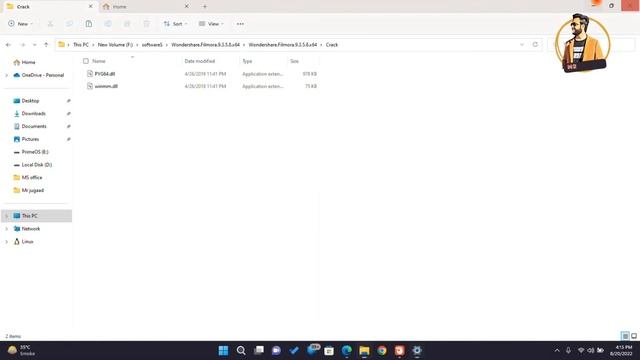This screenshot has height=360, width=640.
Task: Click the Delete trash icon
Action: (x=146, y=24)
